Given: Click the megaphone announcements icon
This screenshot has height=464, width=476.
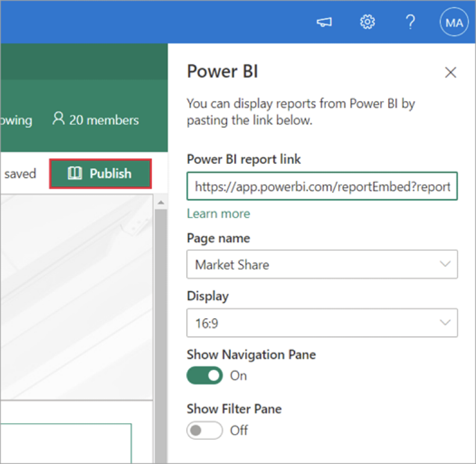Looking at the screenshot, I should point(324,22).
